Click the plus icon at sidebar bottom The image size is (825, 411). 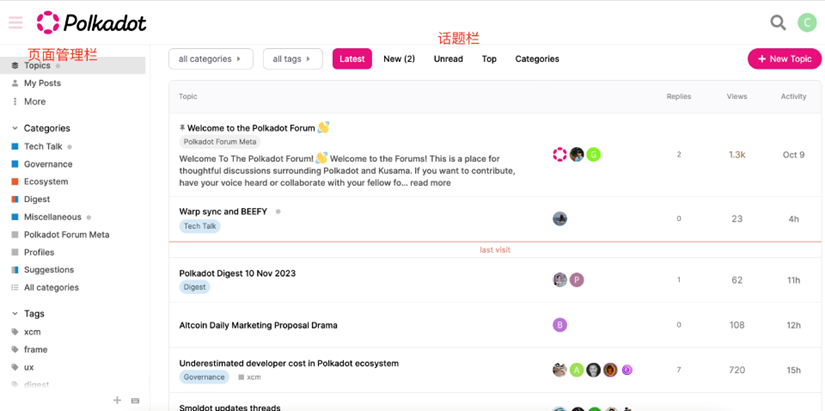point(117,400)
